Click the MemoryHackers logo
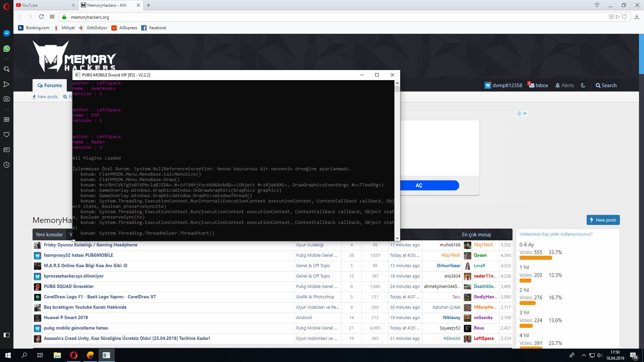Viewport: 644px width, 362px height. coord(74,56)
